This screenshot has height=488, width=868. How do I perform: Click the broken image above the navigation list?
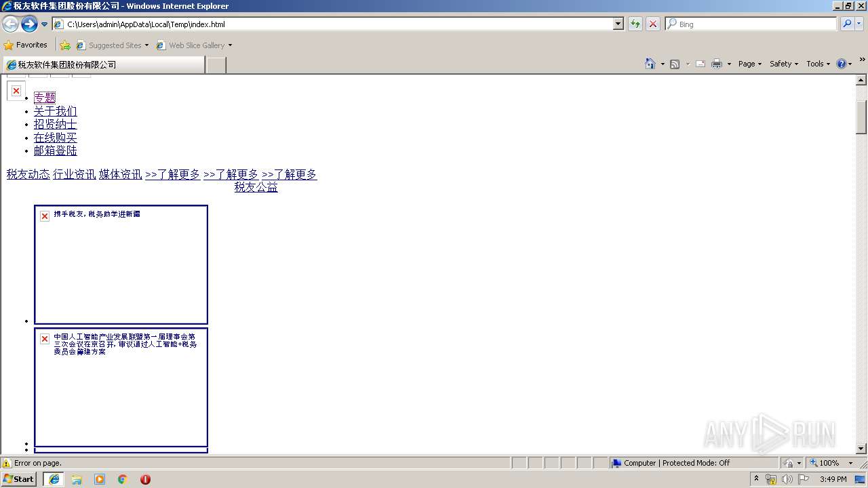[16, 91]
